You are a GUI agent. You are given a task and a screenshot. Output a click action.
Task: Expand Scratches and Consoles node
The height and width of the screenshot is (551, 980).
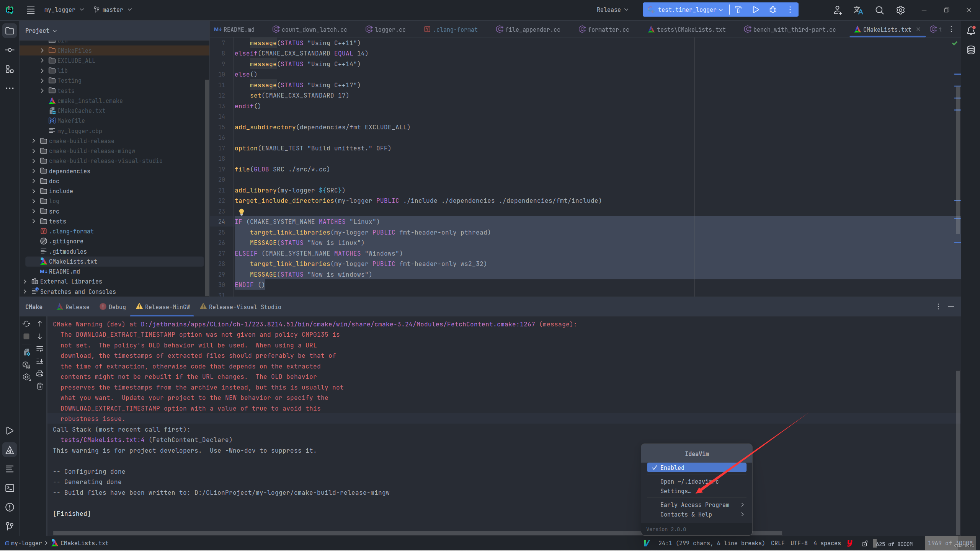pos(25,292)
